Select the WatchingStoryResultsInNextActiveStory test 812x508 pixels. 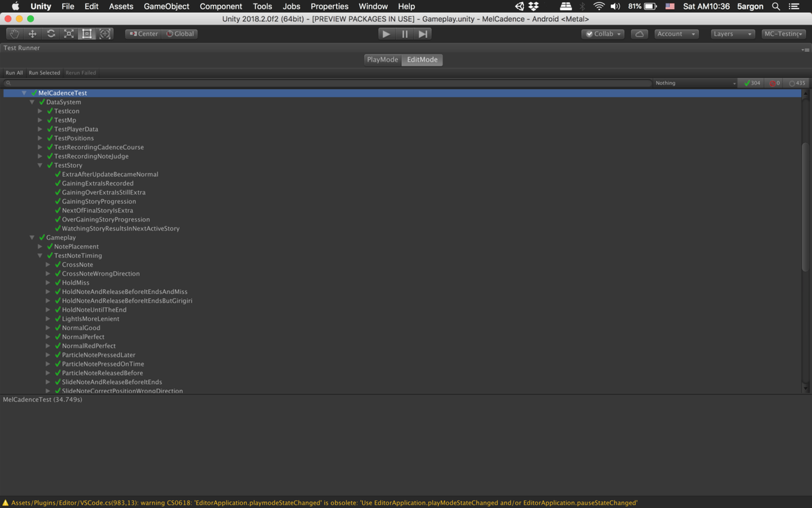click(x=120, y=229)
